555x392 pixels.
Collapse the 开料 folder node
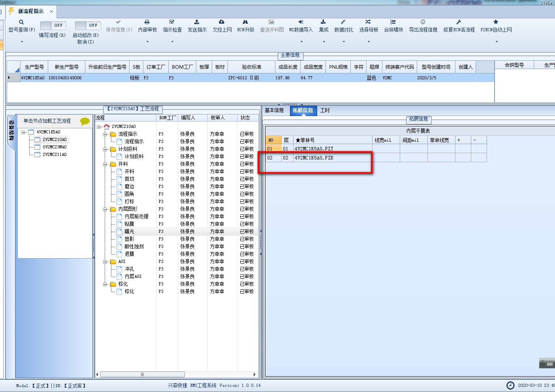click(105, 164)
